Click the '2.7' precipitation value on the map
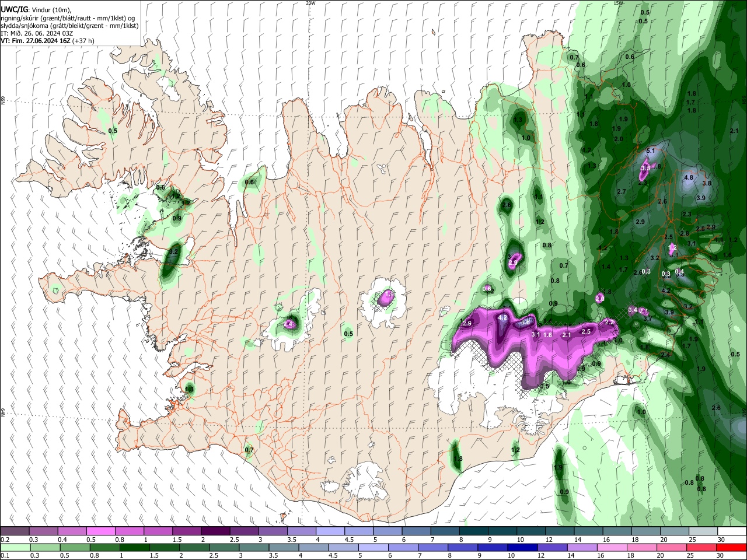This screenshot has height=560, width=747. (621, 191)
